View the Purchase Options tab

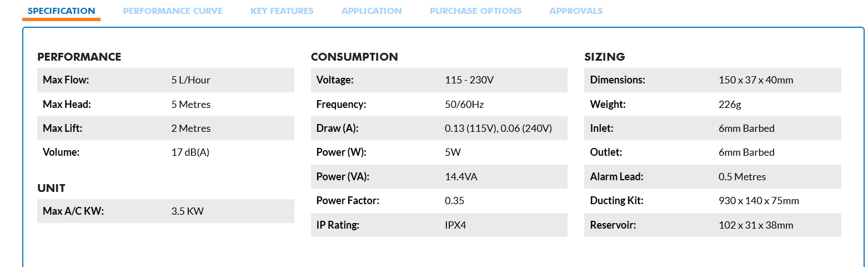pyautogui.click(x=476, y=11)
